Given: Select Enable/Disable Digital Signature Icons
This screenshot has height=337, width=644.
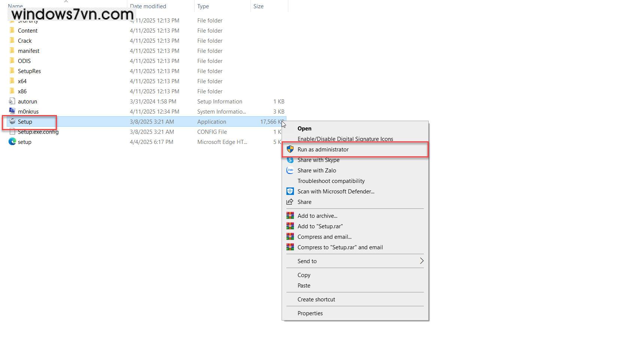Looking at the screenshot, I should [x=345, y=139].
